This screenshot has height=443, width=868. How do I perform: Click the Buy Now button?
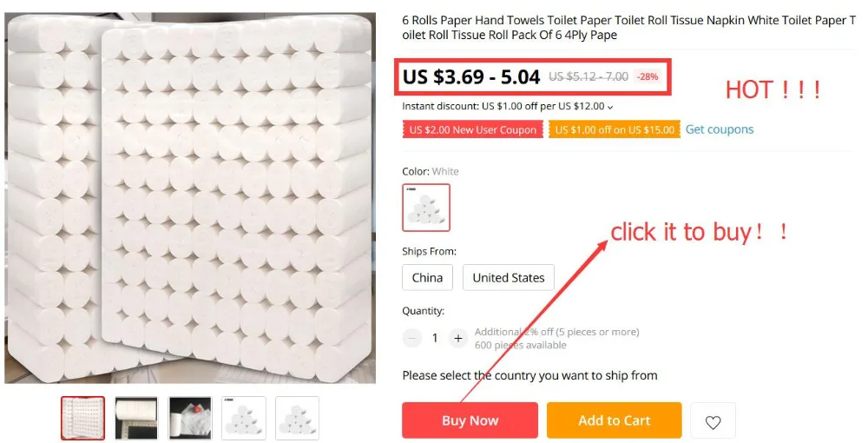(x=470, y=420)
